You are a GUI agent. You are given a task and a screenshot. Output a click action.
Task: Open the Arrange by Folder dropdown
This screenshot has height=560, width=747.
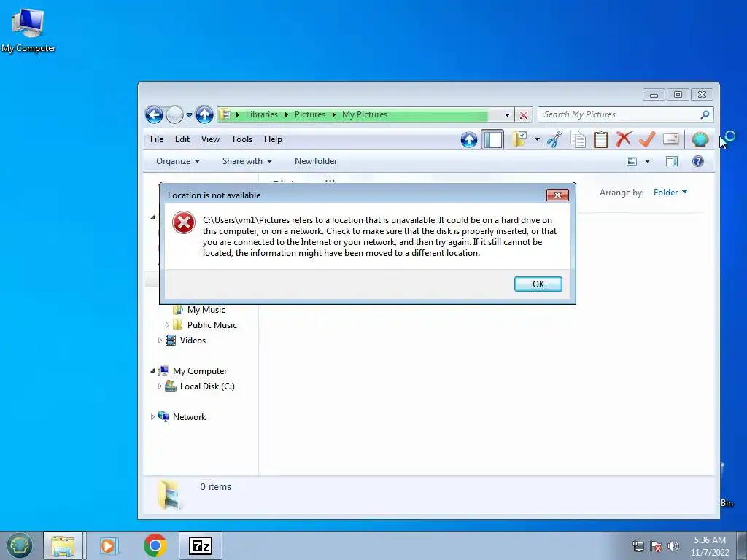[670, 192]
